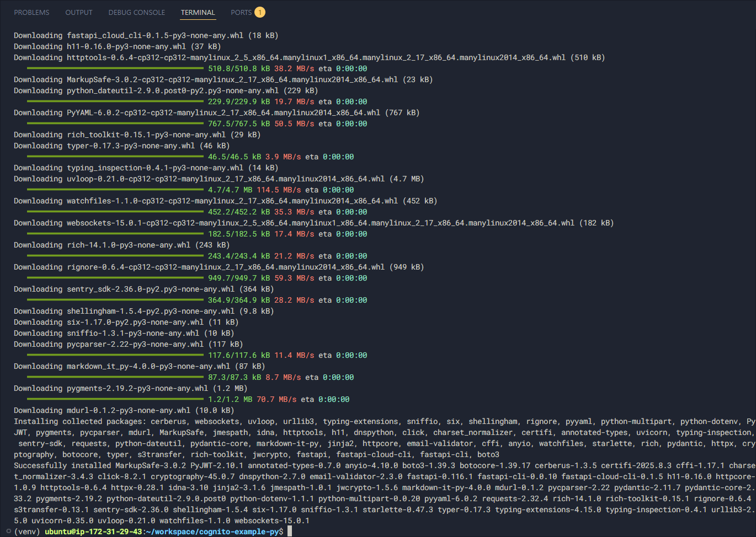The height and width of the screenshot is (537, 756).
Task: Click the ubuntu@ip-172-31-29-43 host text
Action: pyautogui.click(x=93, y=531)
